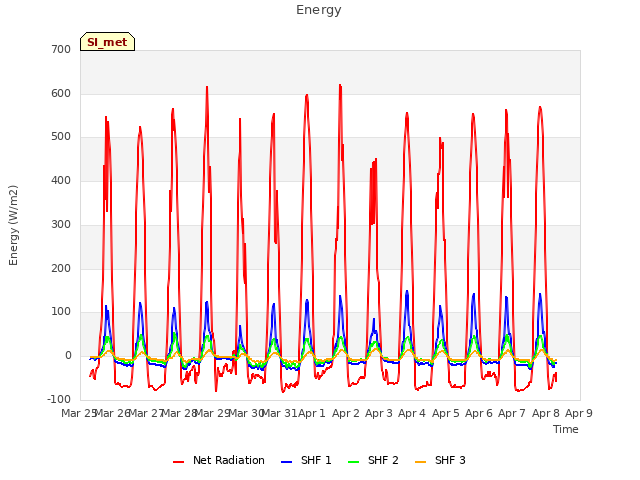Screen dimensions: 640x480
Task: Click the 300 y-axis tick label
Action: pos(61,224)
